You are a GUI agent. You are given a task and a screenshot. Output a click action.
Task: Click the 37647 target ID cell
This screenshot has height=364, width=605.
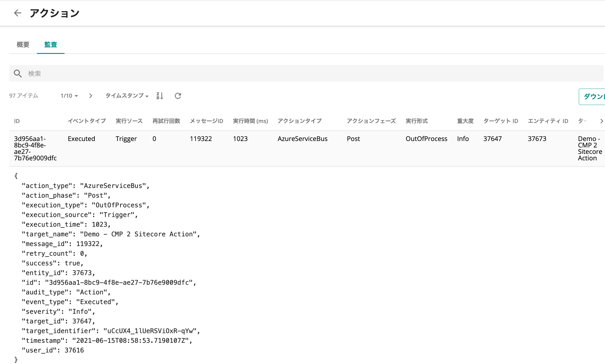pos(492,139)
